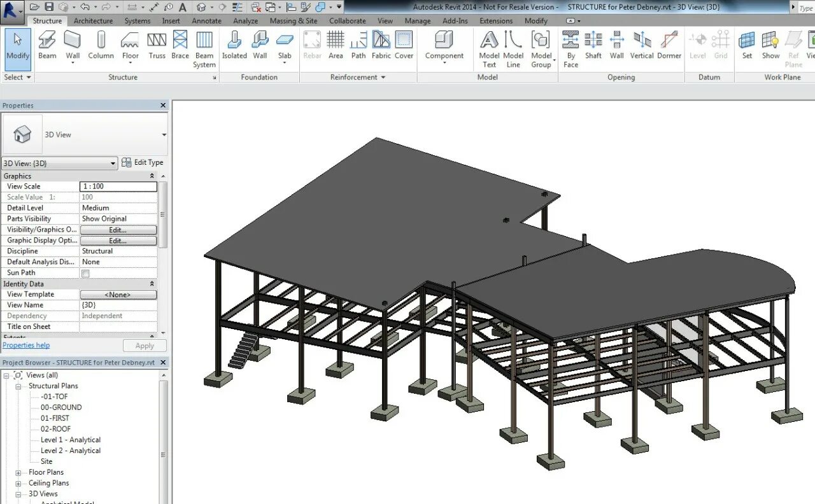Click Show work plane icon

[770, 45]
